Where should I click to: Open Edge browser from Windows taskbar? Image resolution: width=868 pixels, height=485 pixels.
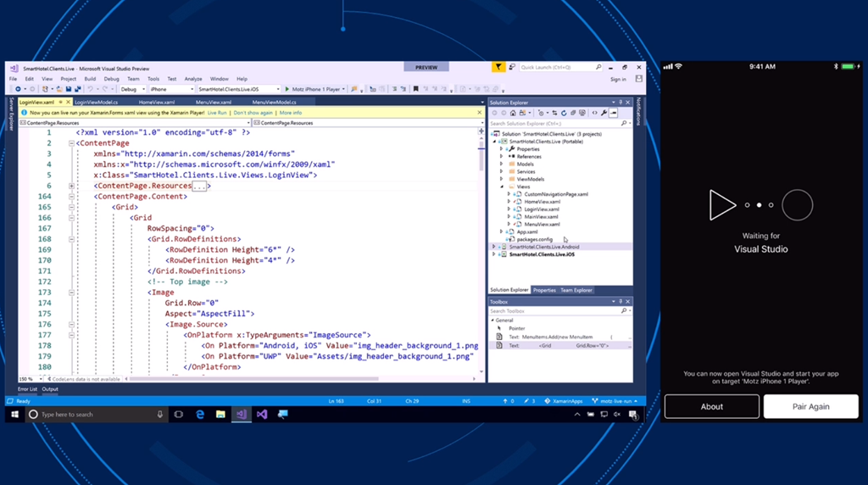(201, 415)
